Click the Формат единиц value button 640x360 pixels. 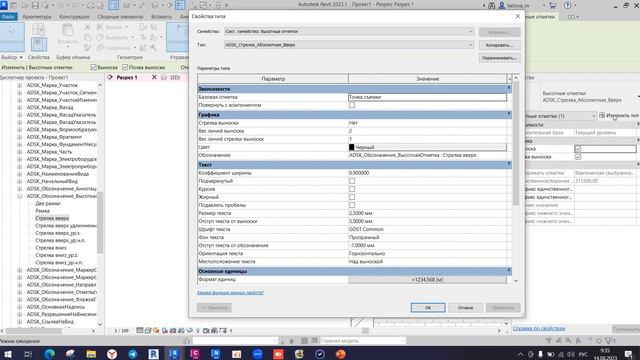427,280
